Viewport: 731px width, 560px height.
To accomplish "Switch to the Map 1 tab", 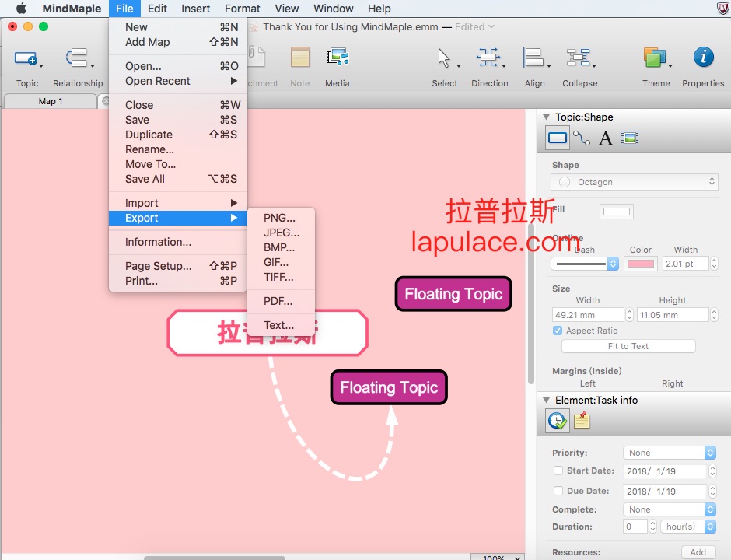I will click(51, 101).
